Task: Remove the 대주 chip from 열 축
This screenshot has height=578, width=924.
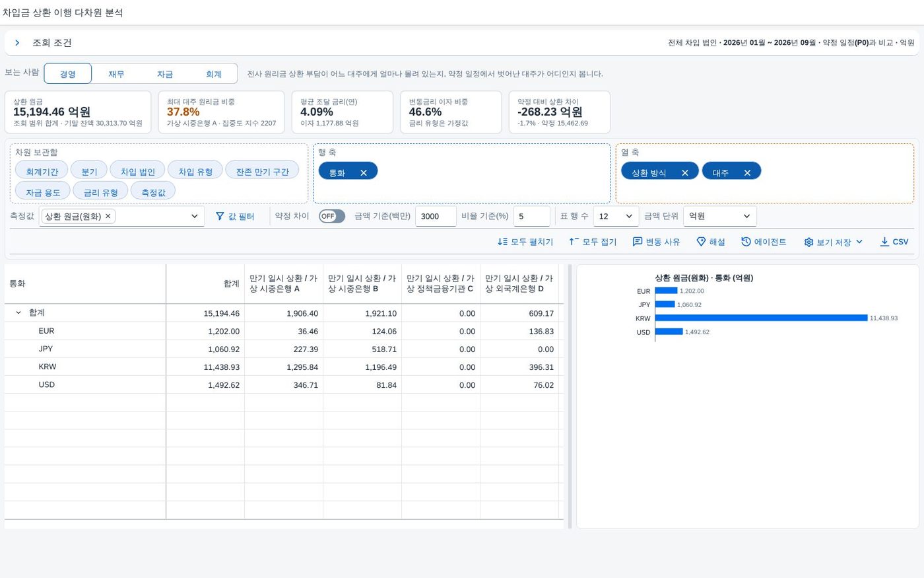Action: click(747, 173)
